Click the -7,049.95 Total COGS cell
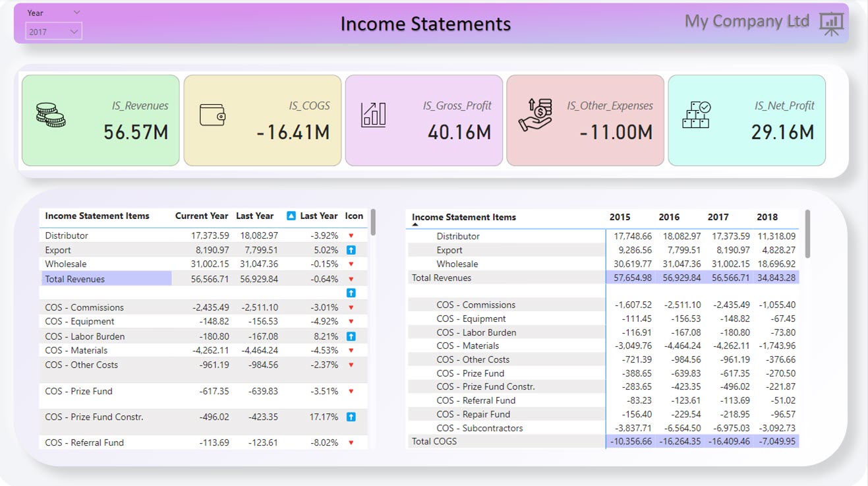This screenshot has width=868, height=486. 777,441
